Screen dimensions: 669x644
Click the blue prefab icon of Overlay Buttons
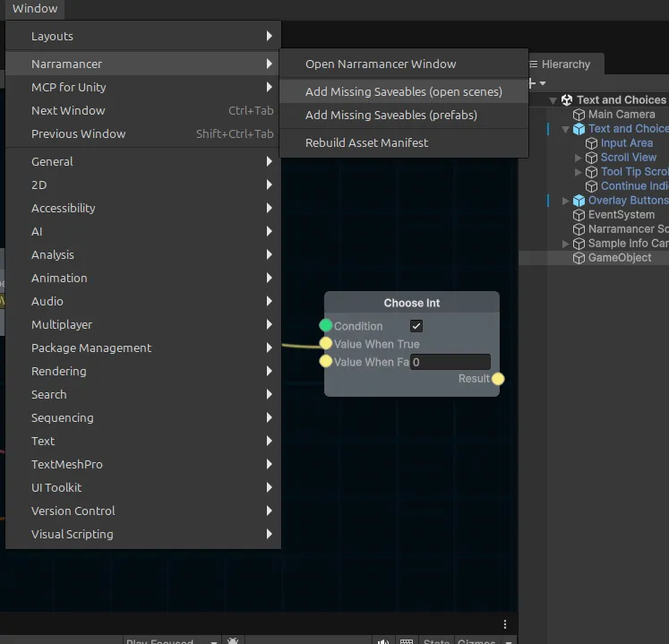tap(579, 201)
